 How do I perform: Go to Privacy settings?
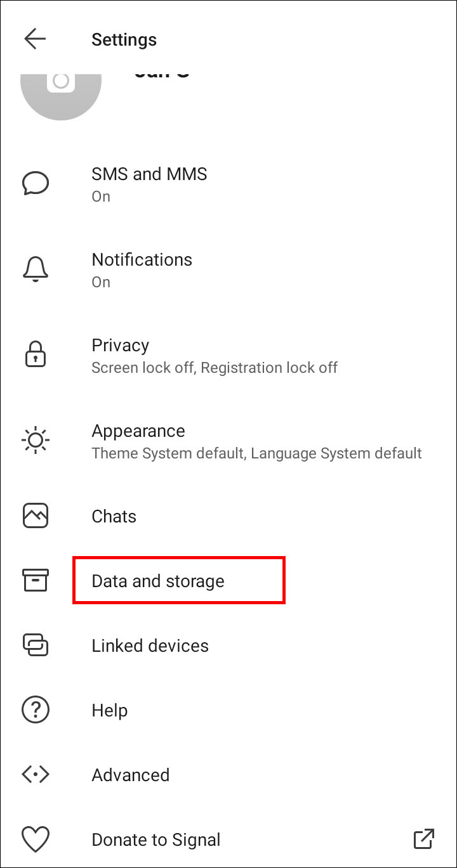click(121, 346)
